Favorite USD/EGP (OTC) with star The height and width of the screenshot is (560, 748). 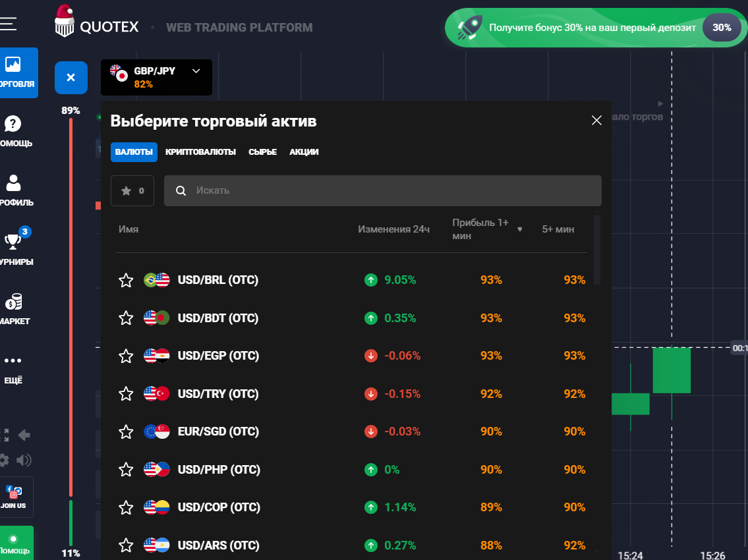[x=126, y=356]
